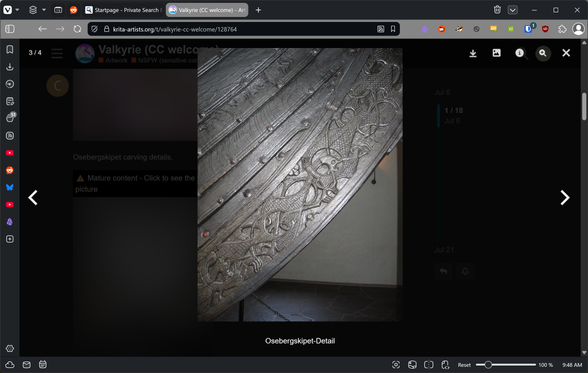This screenshot has height=373, width=588.
Task: Click Reset zoom button
Action: [464, 365]
